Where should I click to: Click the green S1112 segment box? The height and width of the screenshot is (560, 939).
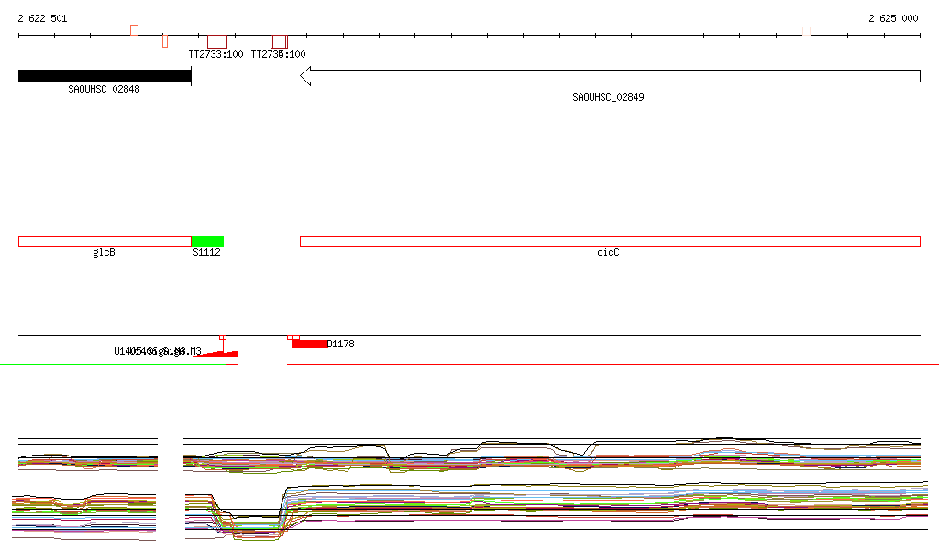(x=207, y=242)
